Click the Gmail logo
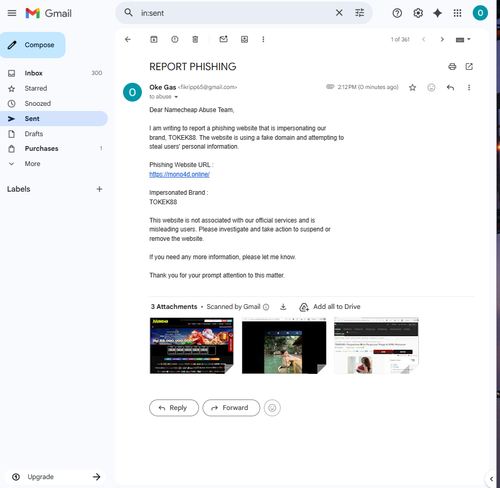This screenshot has width=500, height=488. coord(49,13)
